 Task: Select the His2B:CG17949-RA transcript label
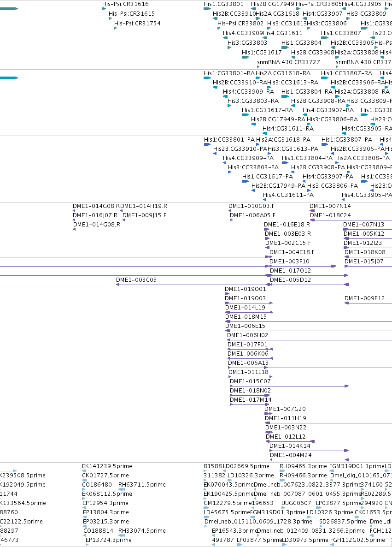[278, 119]
